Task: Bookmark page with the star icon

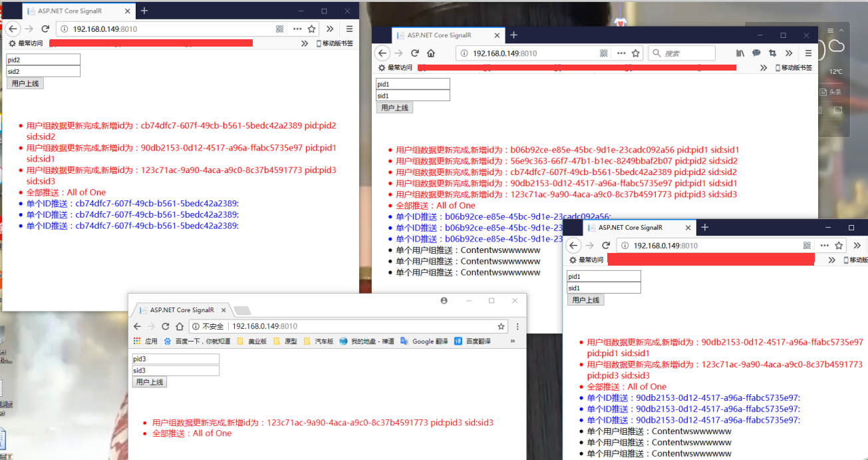Action: coord(635,53)
